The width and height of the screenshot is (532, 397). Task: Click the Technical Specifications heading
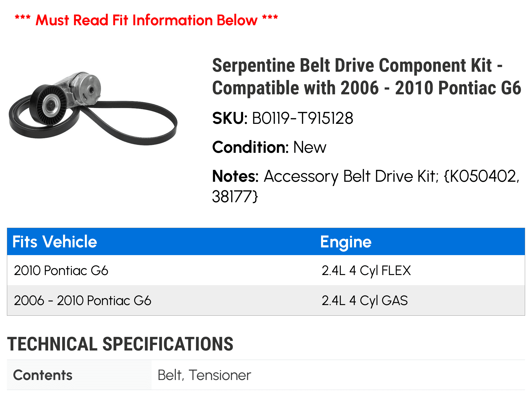coord(120,344)
